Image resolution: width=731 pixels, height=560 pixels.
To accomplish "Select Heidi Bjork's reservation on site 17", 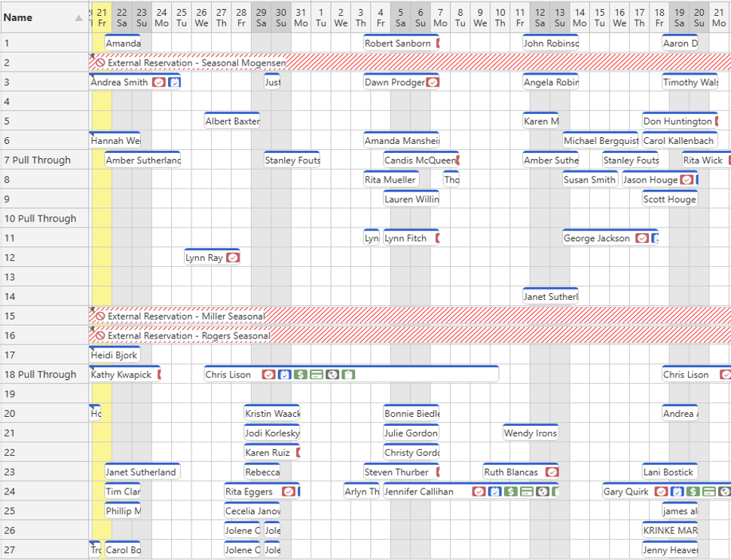I will [115, 355].
